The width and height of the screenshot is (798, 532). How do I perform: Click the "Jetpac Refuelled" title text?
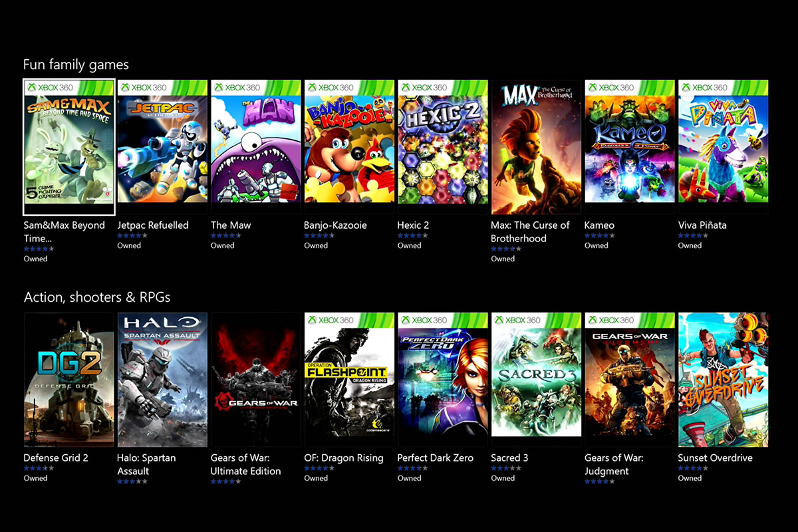[153, 225]
